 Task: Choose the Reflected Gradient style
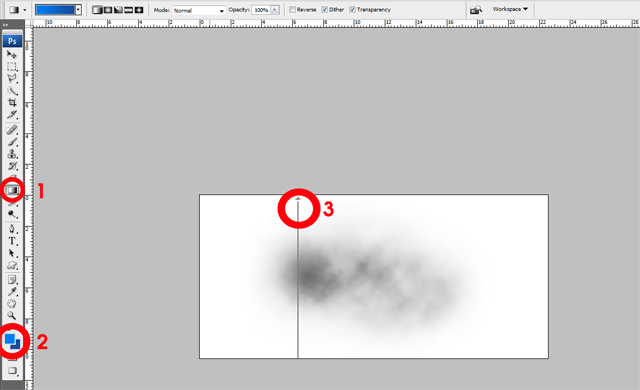[128, 10]
